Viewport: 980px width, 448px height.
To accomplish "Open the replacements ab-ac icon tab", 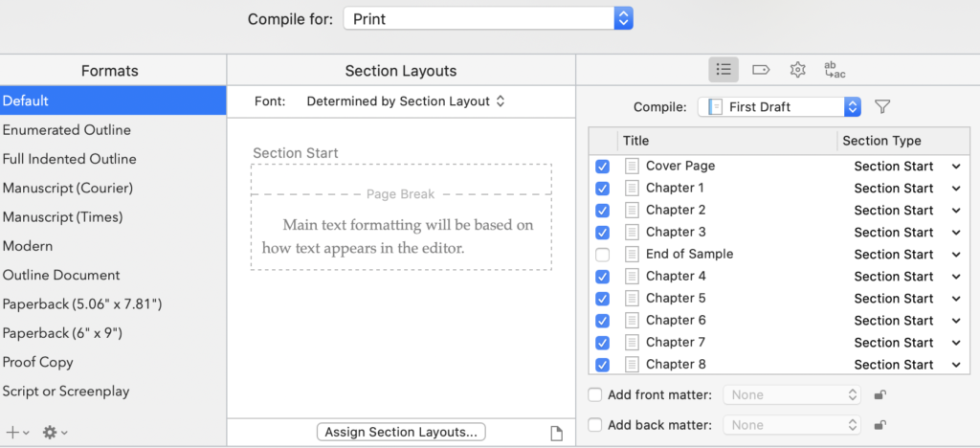I will [835, 70].
